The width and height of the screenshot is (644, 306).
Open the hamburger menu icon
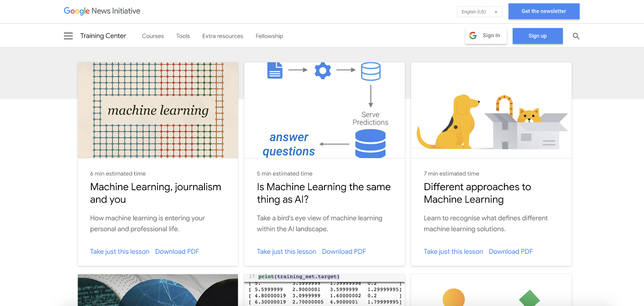(x=68, y=36)
